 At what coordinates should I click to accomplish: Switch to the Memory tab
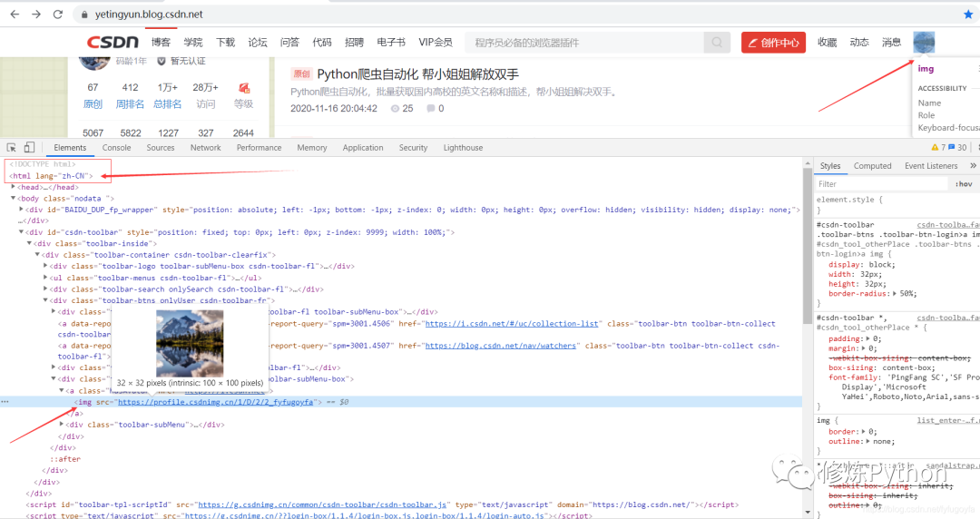[312, 148]
